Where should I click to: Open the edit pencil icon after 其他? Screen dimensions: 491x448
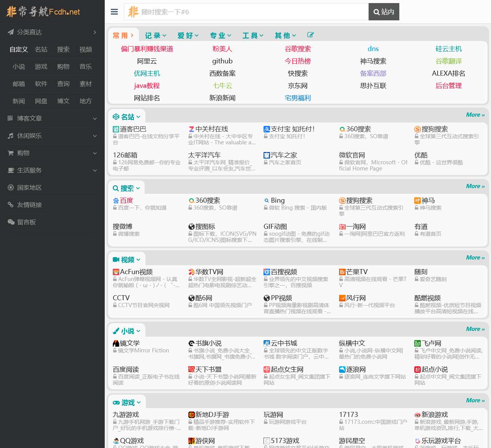click(311, 35)
